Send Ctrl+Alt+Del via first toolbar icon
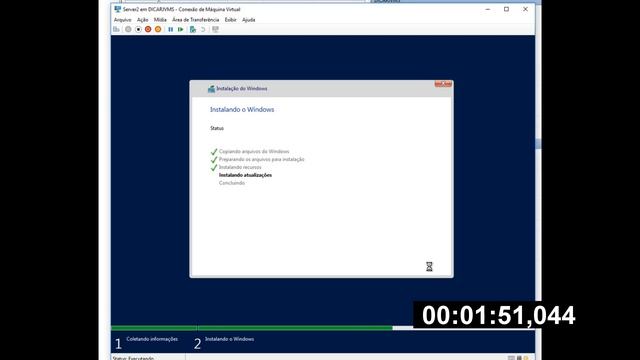Screen dimensions: 640x360 [x=117, y=29]
